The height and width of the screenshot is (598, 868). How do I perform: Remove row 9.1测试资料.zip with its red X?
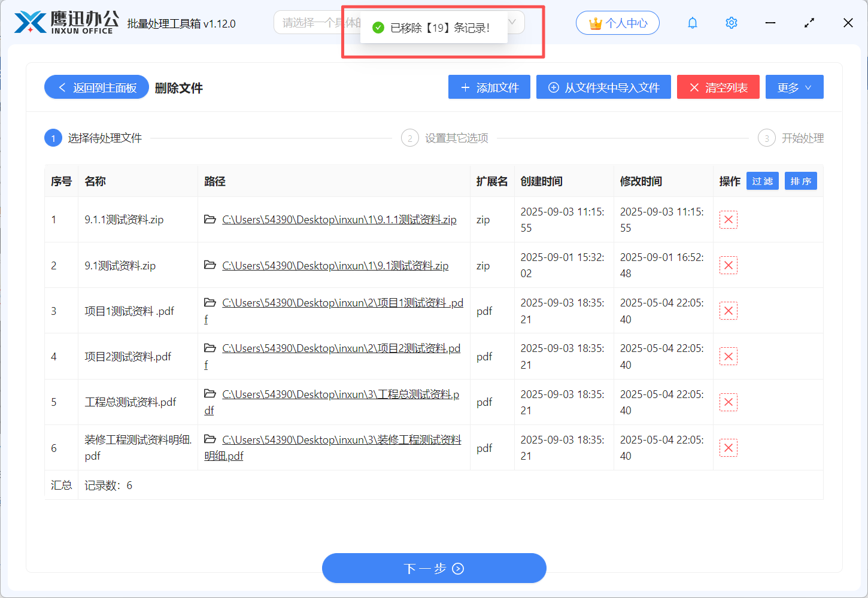tap(729, 265)
